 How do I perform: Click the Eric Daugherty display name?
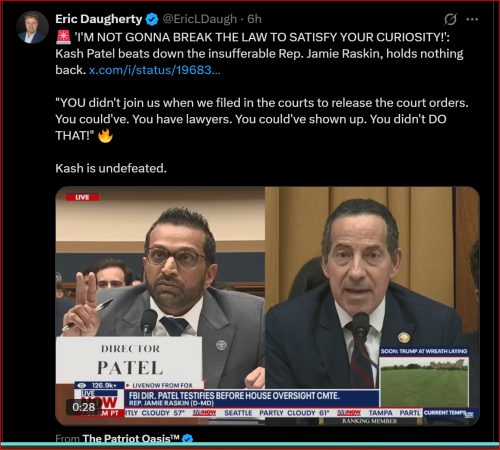99,19
